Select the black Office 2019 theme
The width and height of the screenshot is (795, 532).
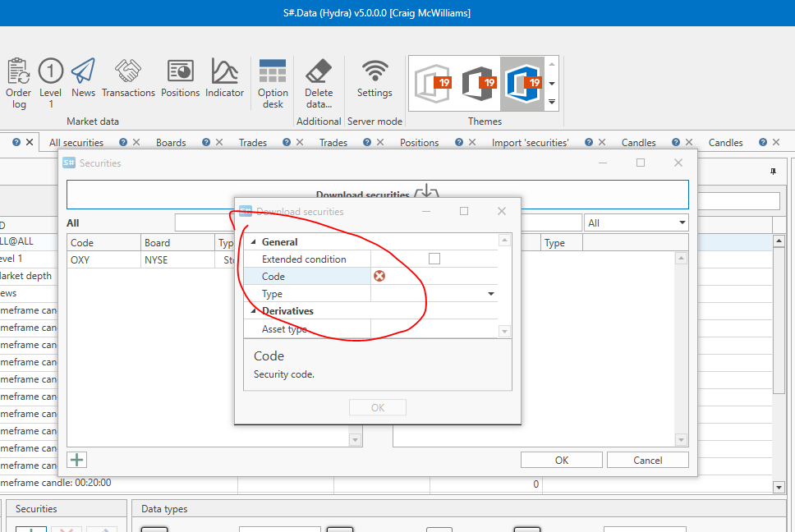point(478,84)
